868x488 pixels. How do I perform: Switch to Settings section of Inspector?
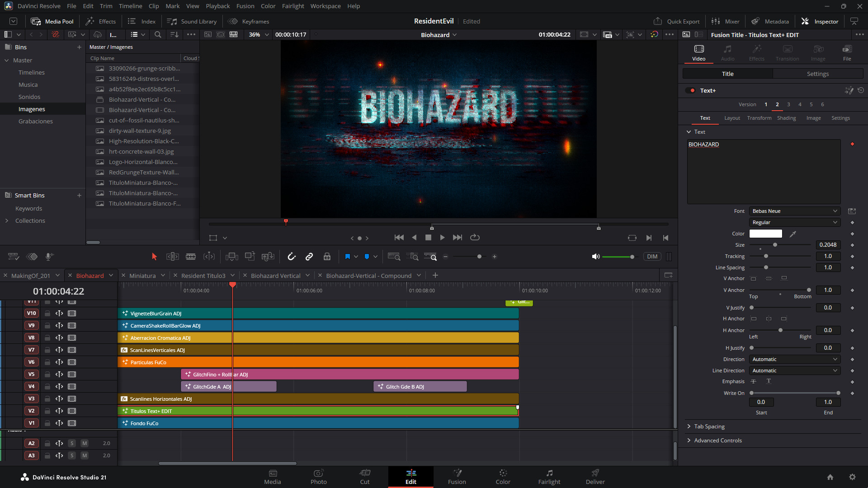coord(818,74)
